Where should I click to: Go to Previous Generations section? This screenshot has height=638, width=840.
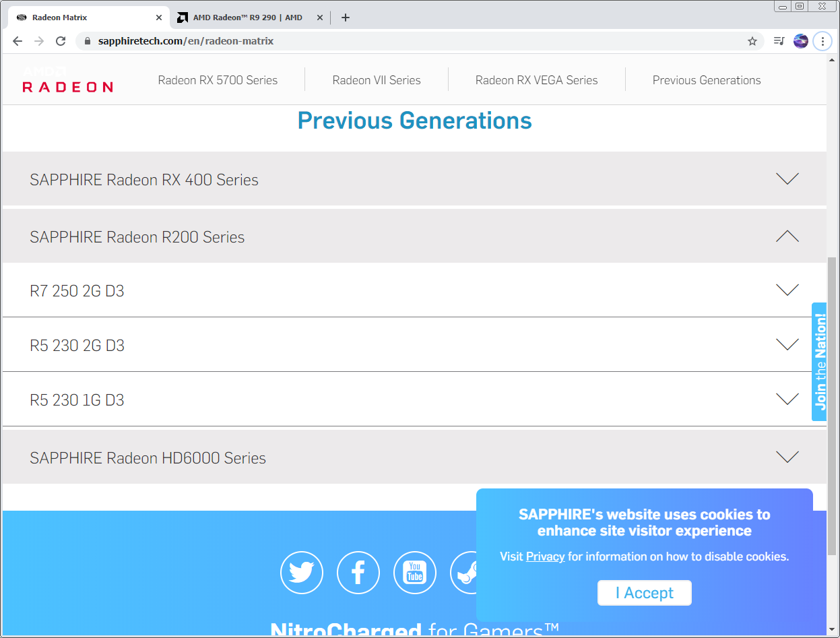click(x=707, y=80)
